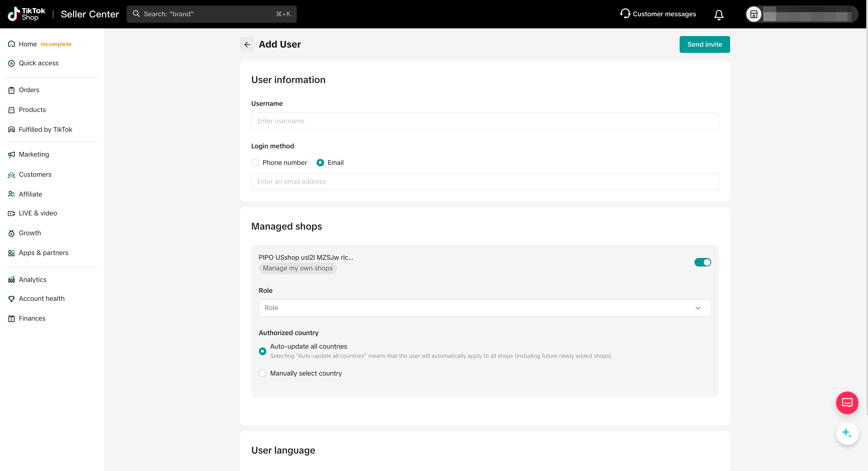868x471 pixels.
Task: Click the back arrow beside Add User
Action: coord(247,45)
